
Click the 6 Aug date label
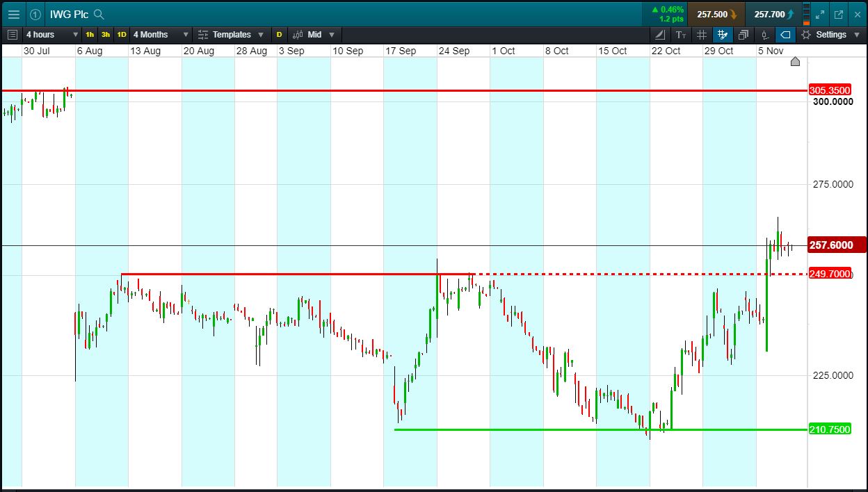[x=90, y=51]
